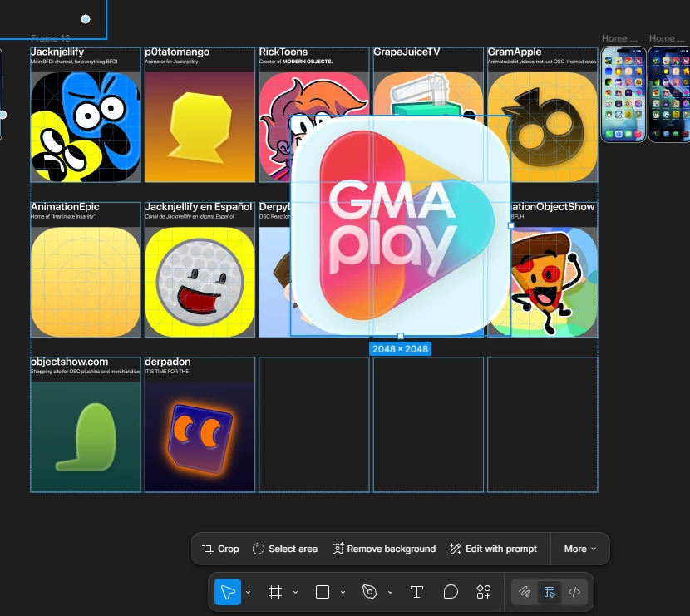This screenshot has height=616, width=690.
Task: Select the Rectangle shape tool
Action: point(323,592)
